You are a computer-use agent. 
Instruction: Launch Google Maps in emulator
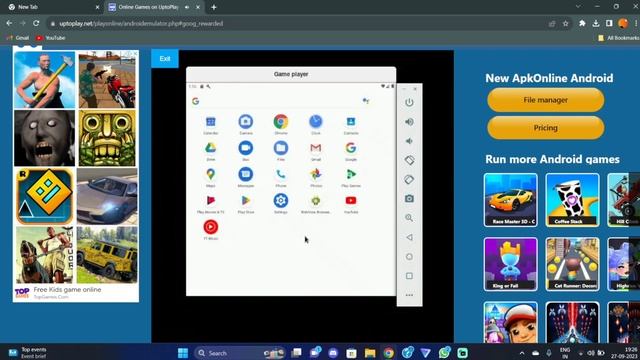pos(211,174)
